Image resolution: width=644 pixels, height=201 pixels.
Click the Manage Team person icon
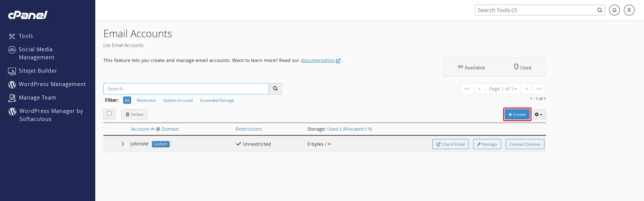point(12,98)
